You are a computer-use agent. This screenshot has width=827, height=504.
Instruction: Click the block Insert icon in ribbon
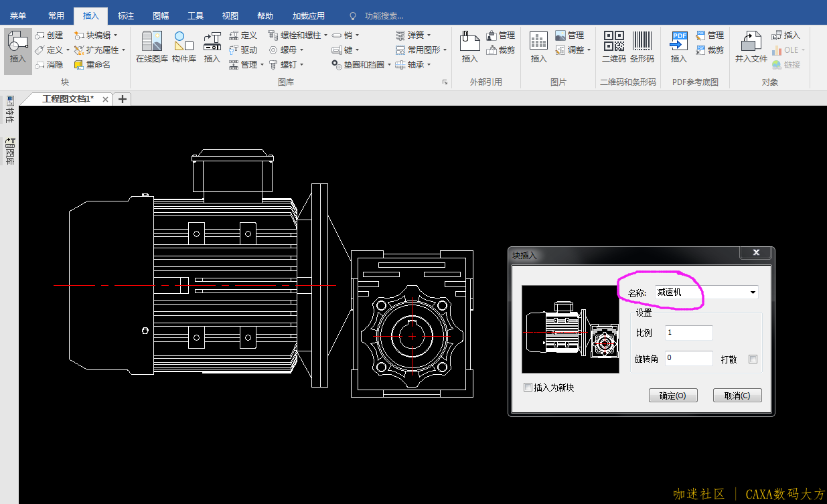[18, 47]
